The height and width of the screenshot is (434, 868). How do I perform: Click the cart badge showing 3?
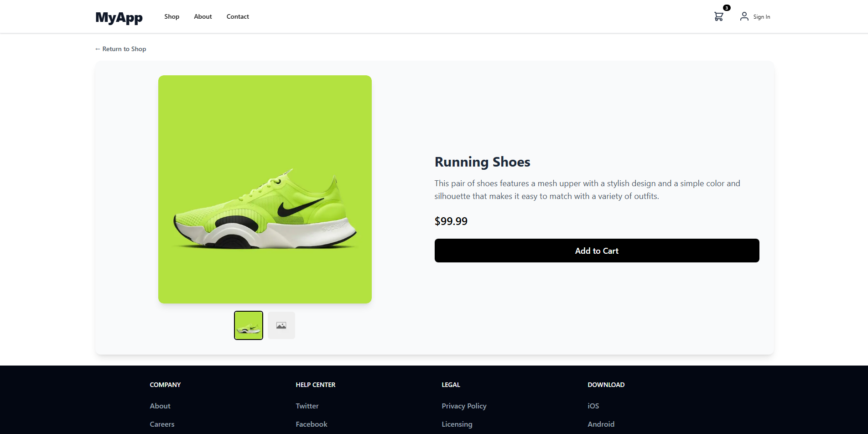point(727,8)
